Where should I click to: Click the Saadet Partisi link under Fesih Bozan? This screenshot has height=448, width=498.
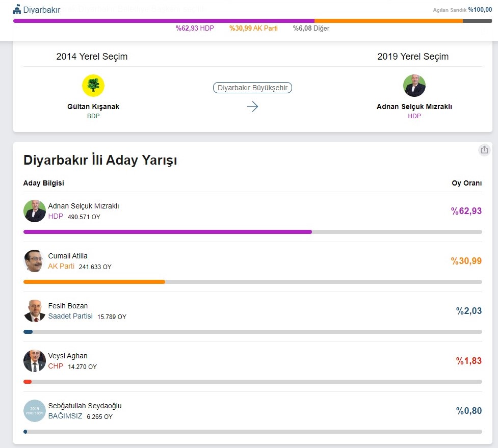[x=70, y=316]
